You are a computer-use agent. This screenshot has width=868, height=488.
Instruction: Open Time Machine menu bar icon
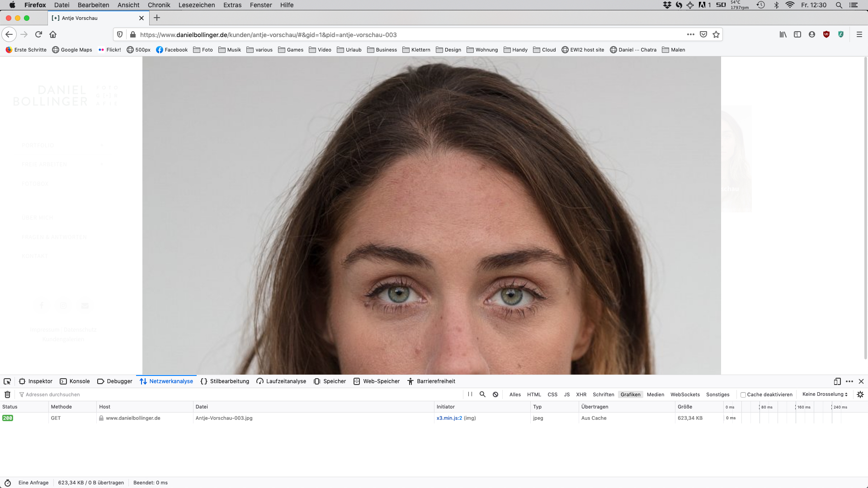761,5
